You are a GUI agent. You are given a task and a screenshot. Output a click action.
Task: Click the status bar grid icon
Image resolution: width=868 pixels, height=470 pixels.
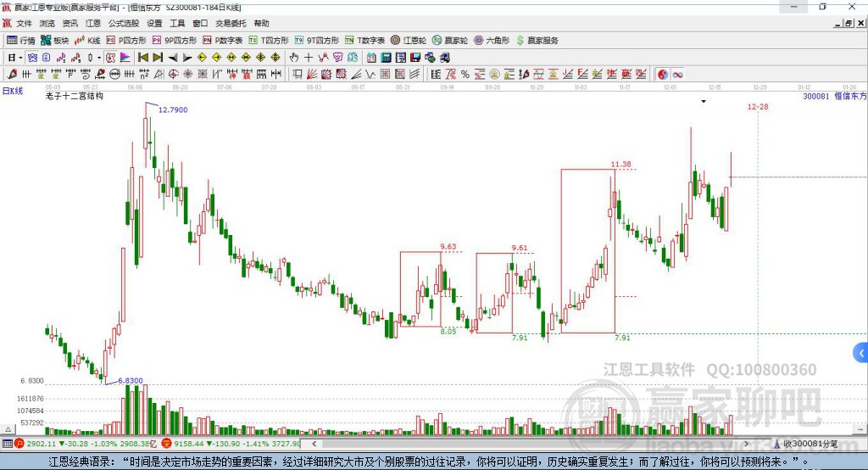7,444
